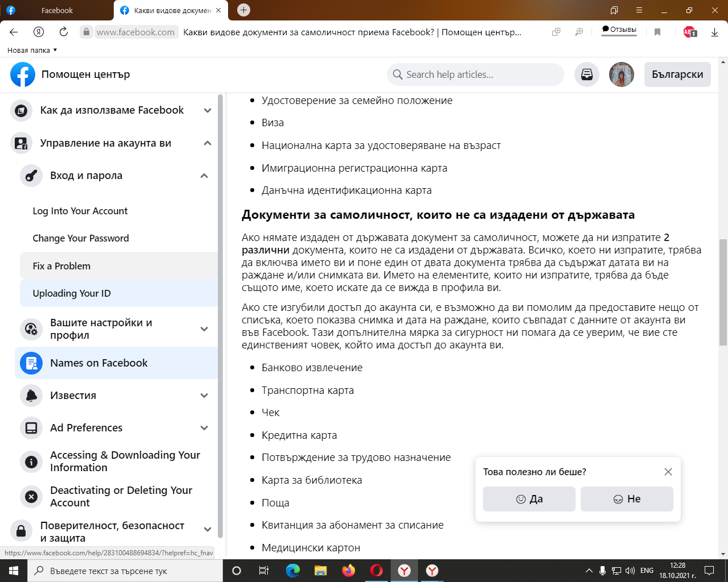Screen dimensions: 728x582
Task: Expand the Ad Preferences chevron
Action: tap(204, 428)
